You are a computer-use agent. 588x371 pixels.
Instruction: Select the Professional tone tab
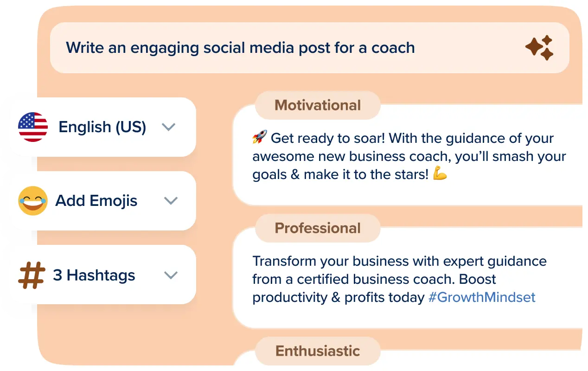(x=318, y=228)
